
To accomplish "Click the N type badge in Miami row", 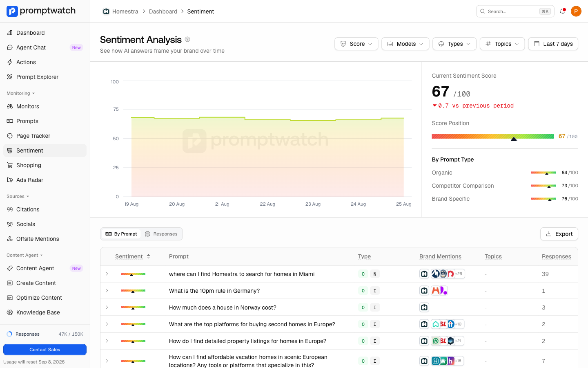I will tap(375, 274).
